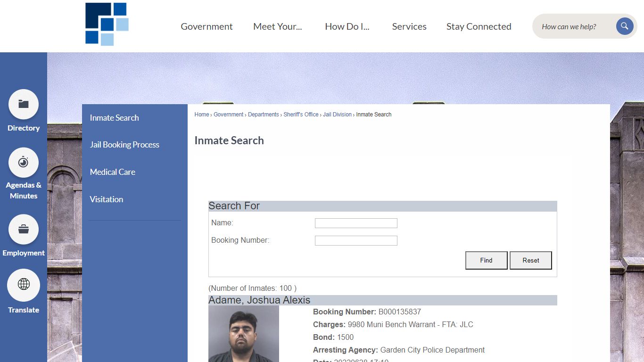The height and width of the screenshot is (362, 644).
Task: Go to Sheriff's Office breadcrumb
Action: point(301,115)
